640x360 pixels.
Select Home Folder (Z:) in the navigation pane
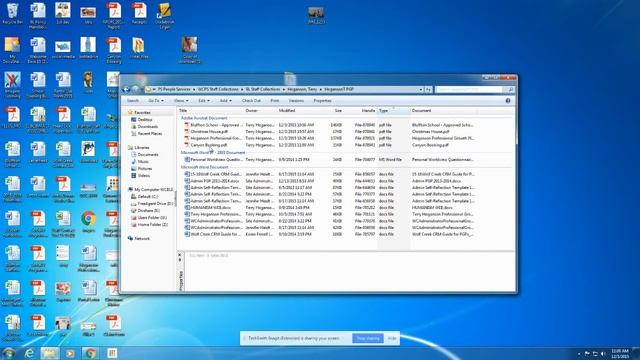[152, 224]
